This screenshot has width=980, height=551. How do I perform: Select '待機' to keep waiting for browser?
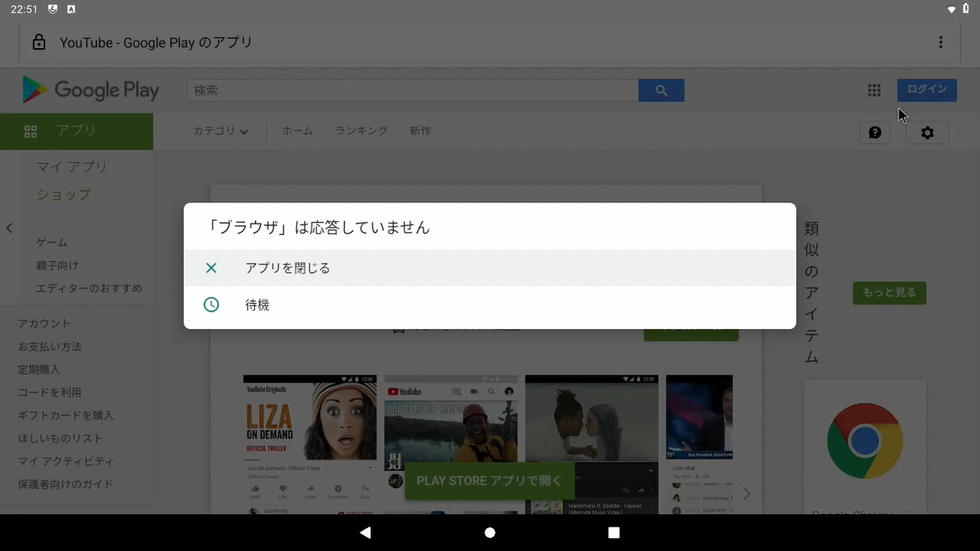490,304
